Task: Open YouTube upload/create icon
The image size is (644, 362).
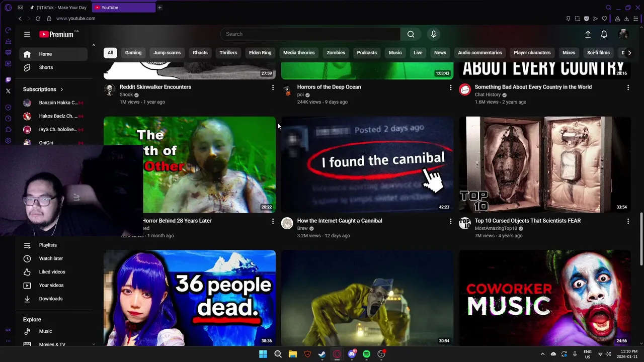Action: coord(588,34)
